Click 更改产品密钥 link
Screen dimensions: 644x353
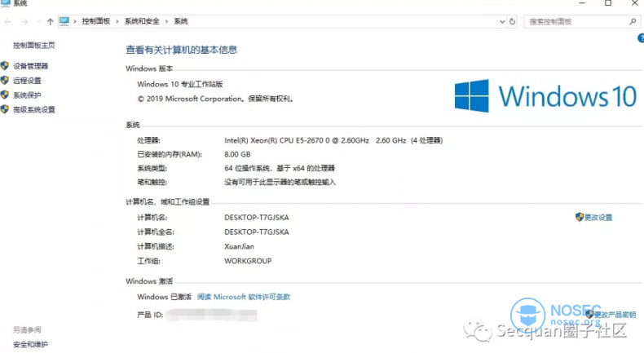point(615,315)
